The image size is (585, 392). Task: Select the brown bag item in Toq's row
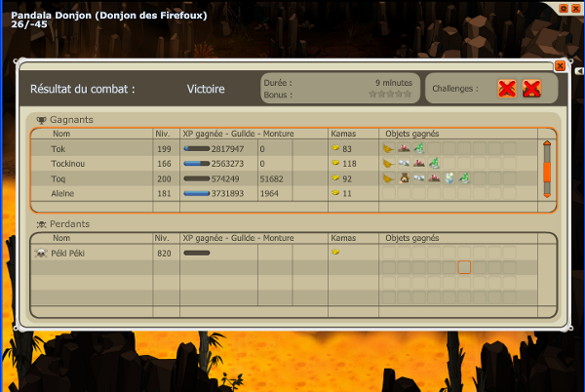404,178
